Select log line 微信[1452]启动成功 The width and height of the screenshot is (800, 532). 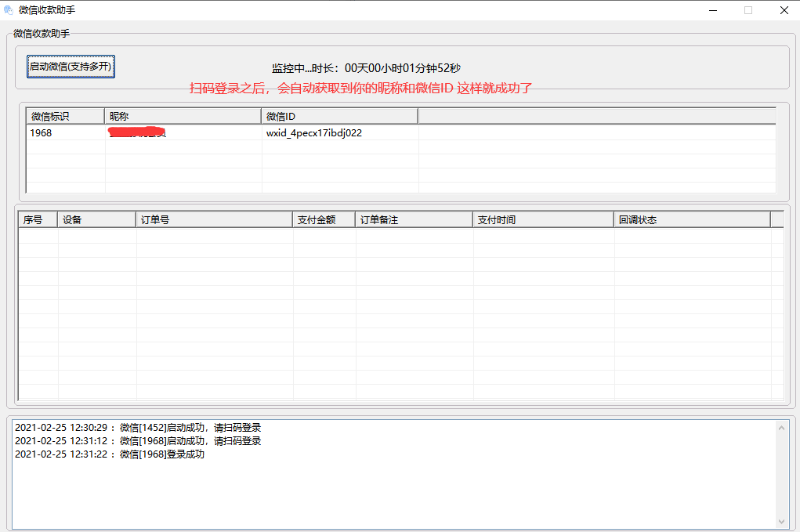pyautogui.click(x=138, y=428)
